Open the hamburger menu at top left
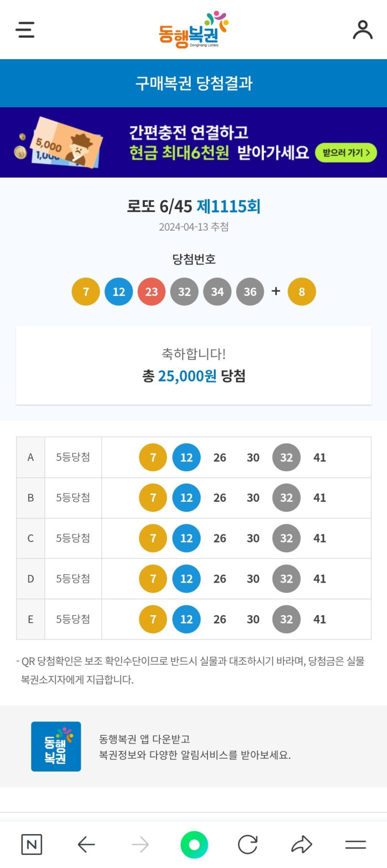The height and width of the screenshot is (868, 387). pos(25,30)
